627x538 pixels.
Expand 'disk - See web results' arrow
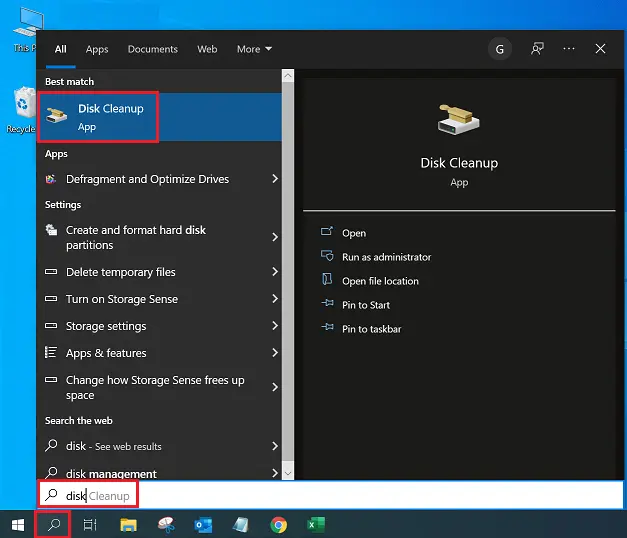[275, 446]
